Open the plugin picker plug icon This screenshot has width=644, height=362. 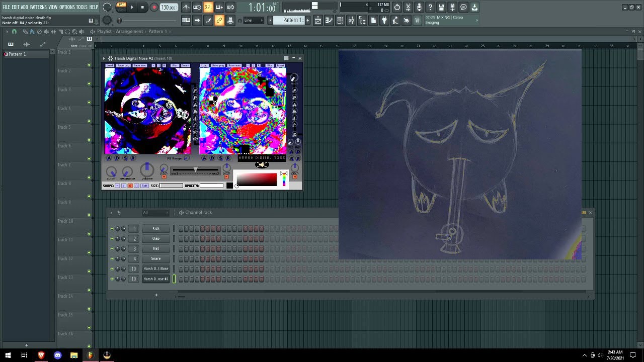[x=384, y=21]
